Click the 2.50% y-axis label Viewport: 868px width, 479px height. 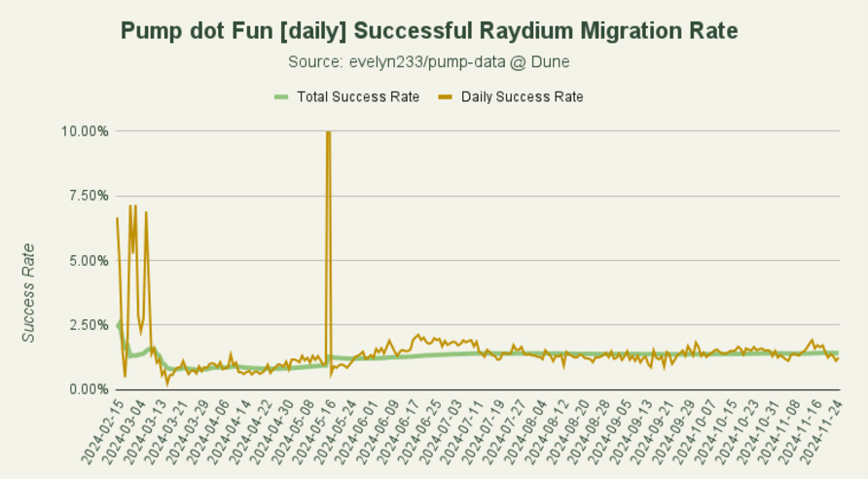coord(88,325)
